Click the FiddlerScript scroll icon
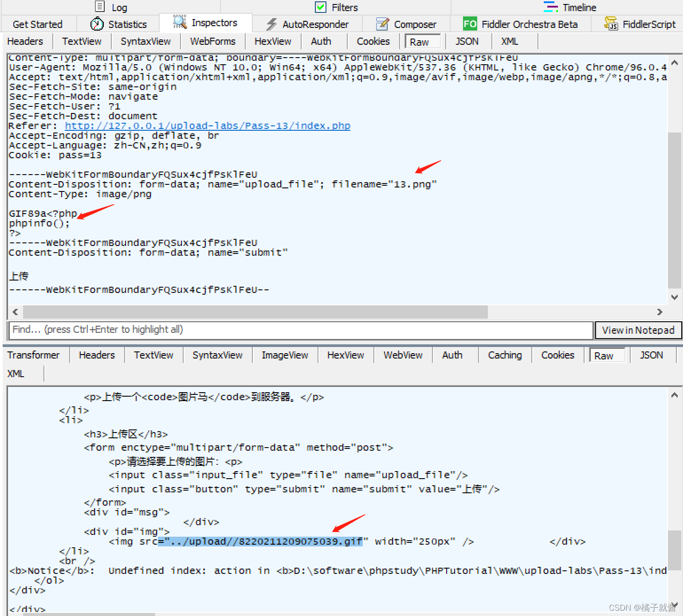683x616 pixels. tap(611, 23)
